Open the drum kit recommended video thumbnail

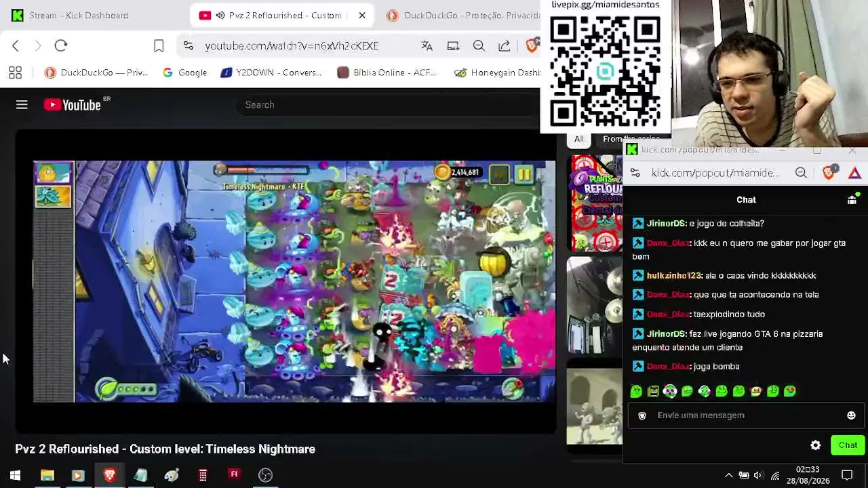[x=595, y=305]
